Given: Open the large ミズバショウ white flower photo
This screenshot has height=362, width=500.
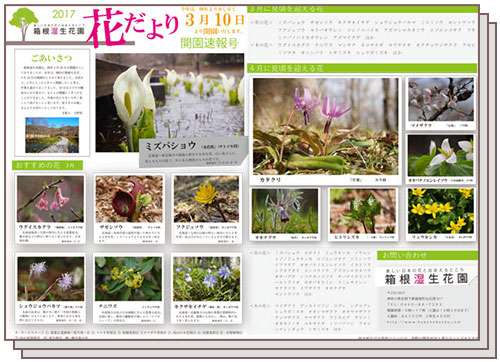Looking at the screenshot, I should tap(170, 102).
